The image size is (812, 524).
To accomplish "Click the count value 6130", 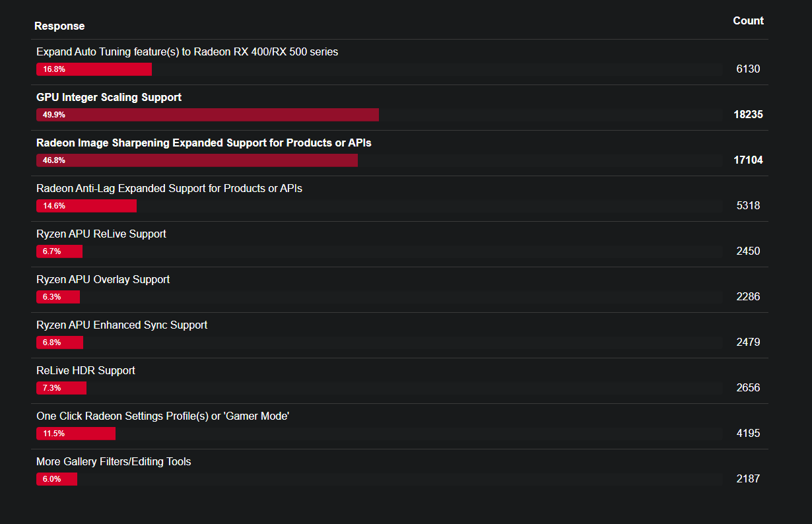I will [748, 69].
